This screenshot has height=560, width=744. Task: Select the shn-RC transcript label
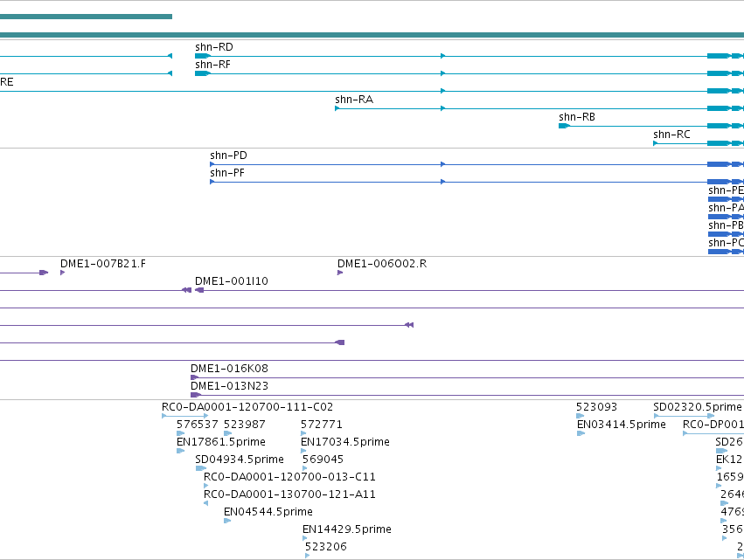pos(671,135)
